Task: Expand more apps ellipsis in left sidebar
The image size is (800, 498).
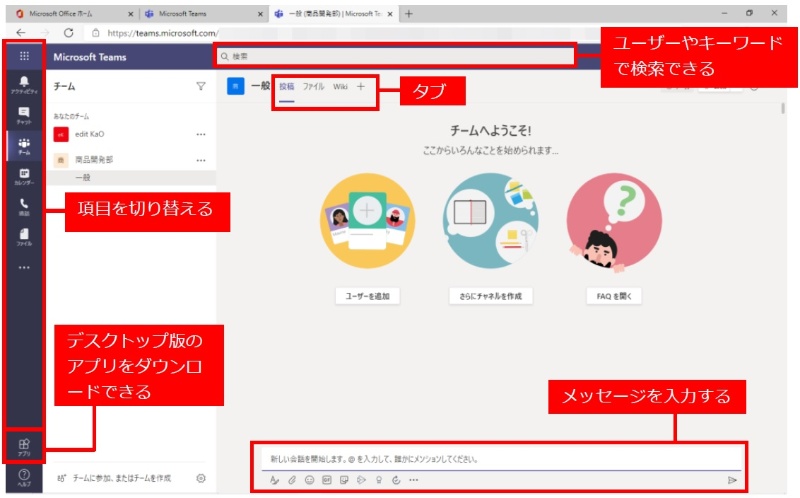Action: tap(24, 267)
